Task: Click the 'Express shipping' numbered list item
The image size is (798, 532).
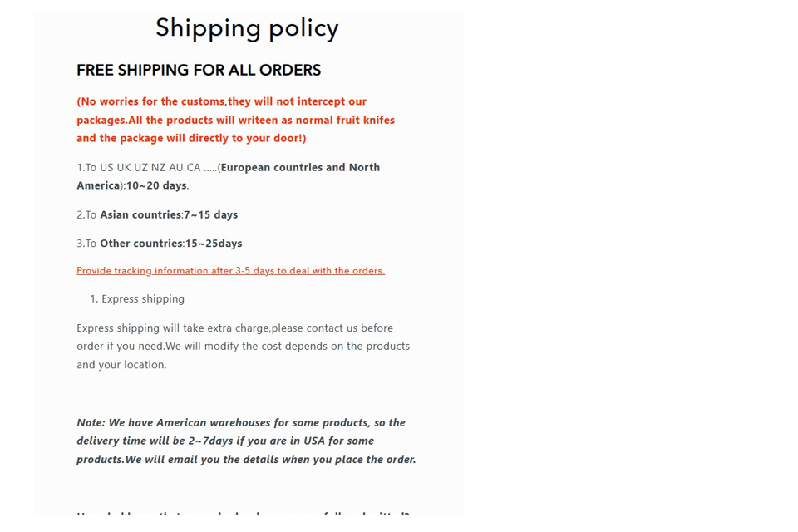Action: (142, 299)
